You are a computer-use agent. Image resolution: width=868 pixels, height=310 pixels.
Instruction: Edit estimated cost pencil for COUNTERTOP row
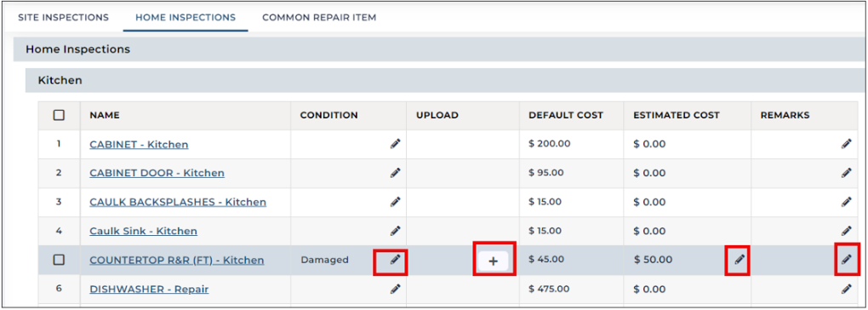[740, 260]
